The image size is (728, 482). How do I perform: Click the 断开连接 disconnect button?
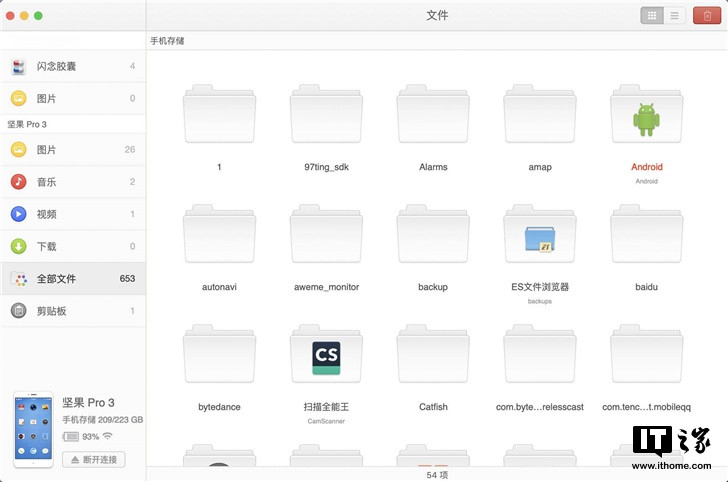(94, 460)
